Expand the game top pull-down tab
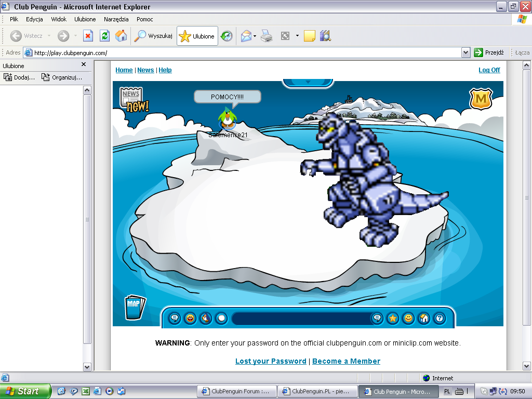The height and width of the screenshot is (399, 532). (x=308, y=83)
